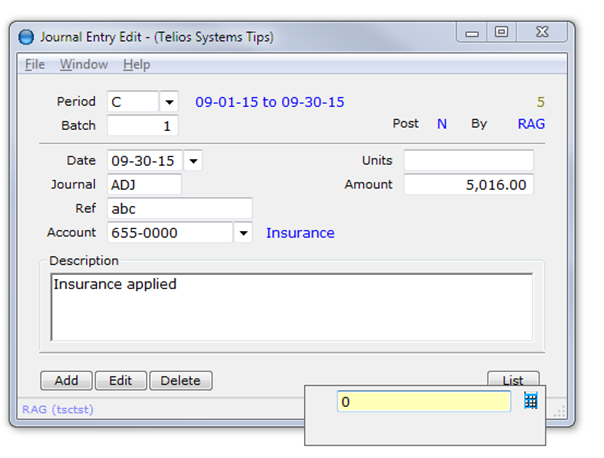This screenshot has height=458, width=604.
Task: Open the Date picker dropdown
Action: coord(193,161)
